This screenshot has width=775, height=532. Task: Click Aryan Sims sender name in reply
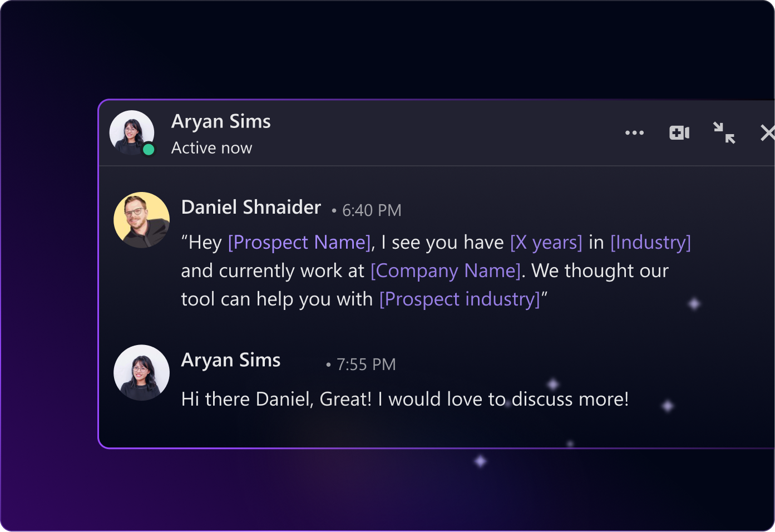[x=231, y=360]
